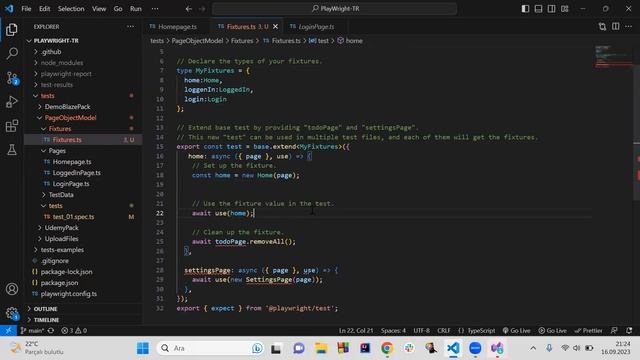Click the PlayWright-TR command center search box

coord(334,9)
